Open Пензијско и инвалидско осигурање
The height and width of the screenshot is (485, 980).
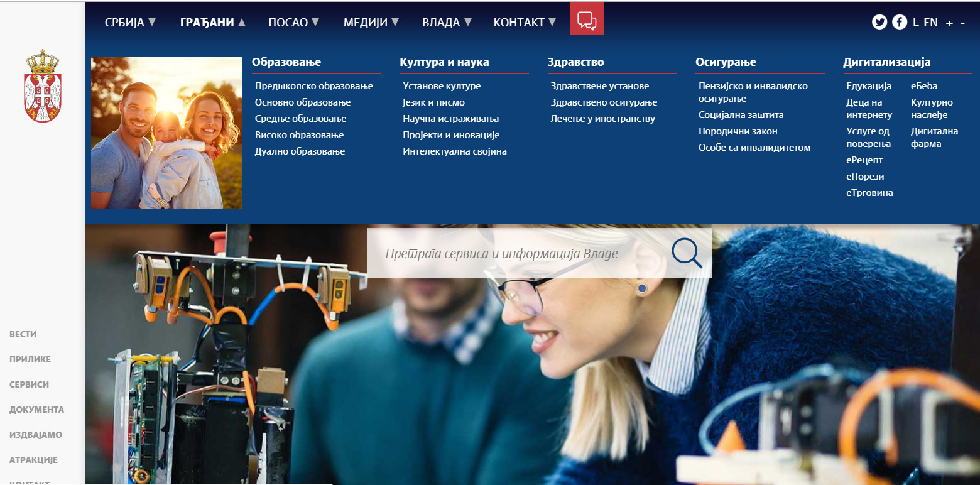(x=753, y=92)
